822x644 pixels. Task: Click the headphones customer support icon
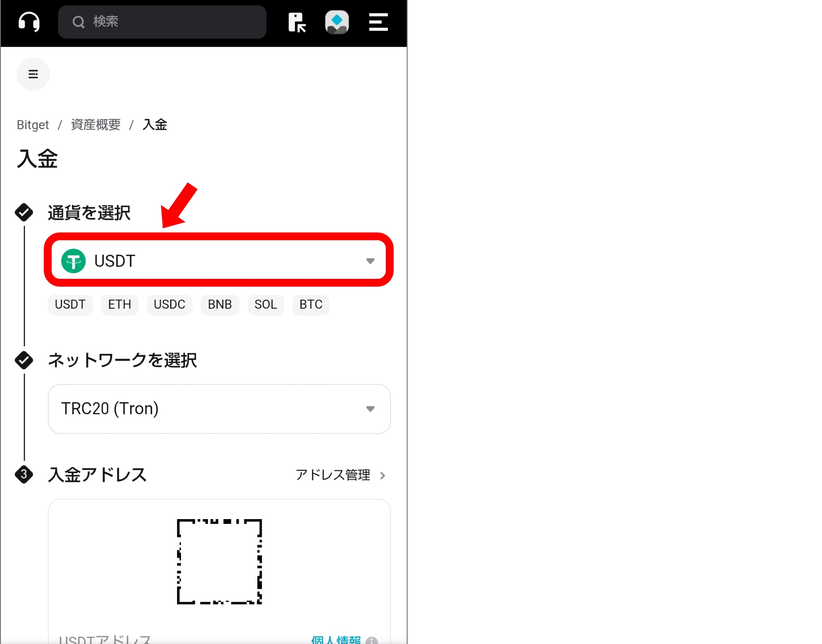pyautogui.click(x=28, y=22)
